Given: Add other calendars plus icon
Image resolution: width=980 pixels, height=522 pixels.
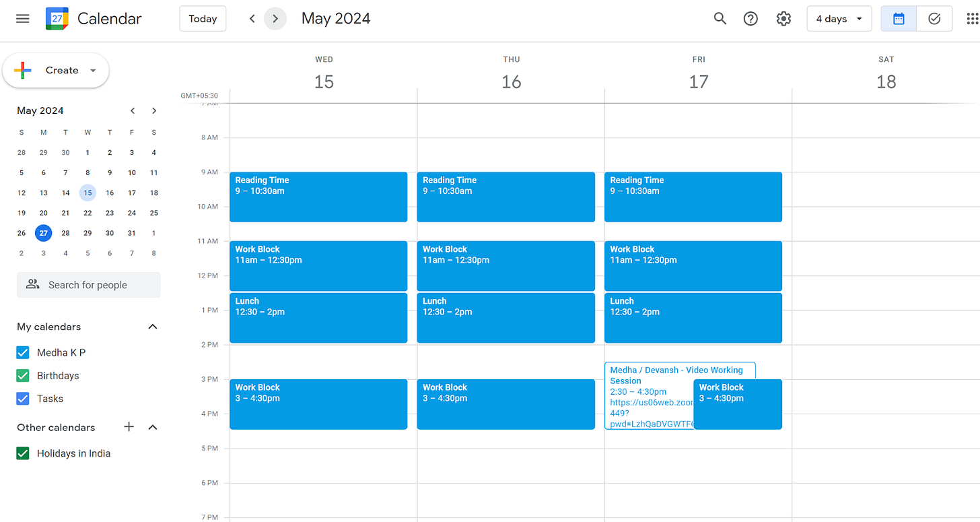Looking at the screenshot, I should [129, 427].
